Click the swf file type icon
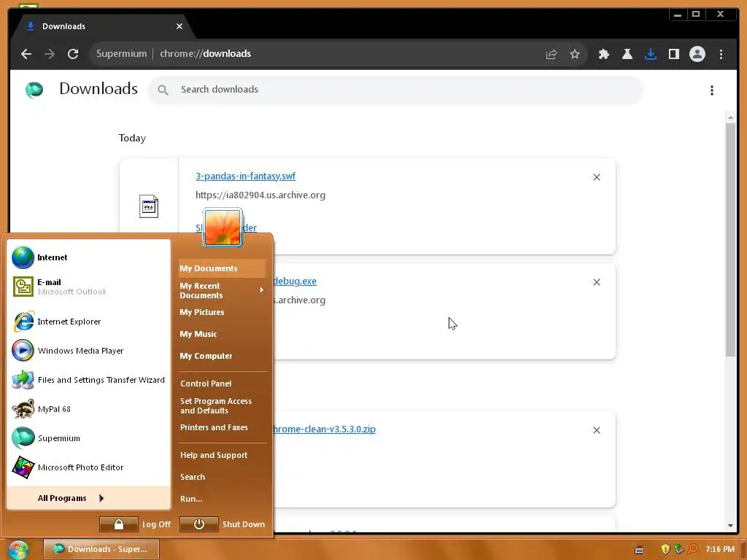The height and width of the screenshot is (560, 747). (x=149, y=206)
